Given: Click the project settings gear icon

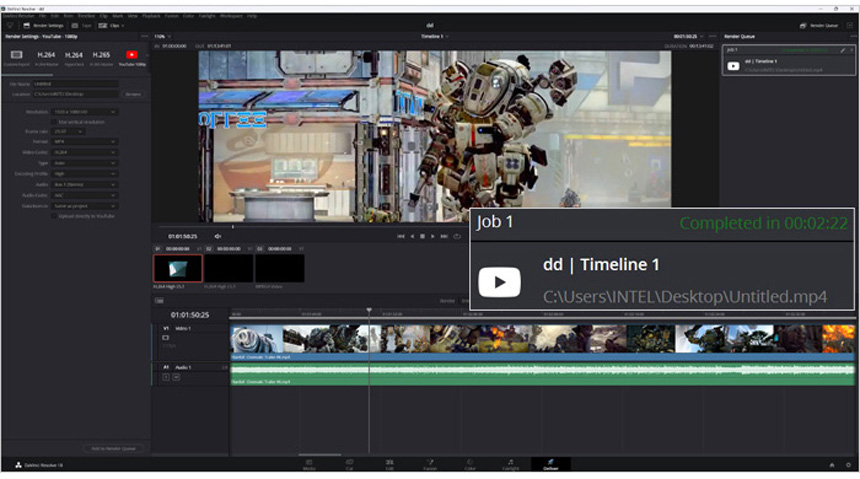Looking at the screenshot, I should (849, 465).
